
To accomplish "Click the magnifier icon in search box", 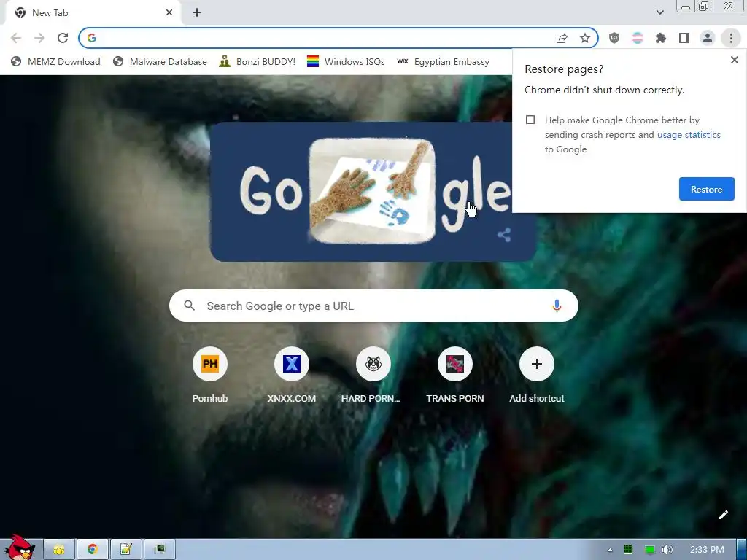I will point(189,306).
